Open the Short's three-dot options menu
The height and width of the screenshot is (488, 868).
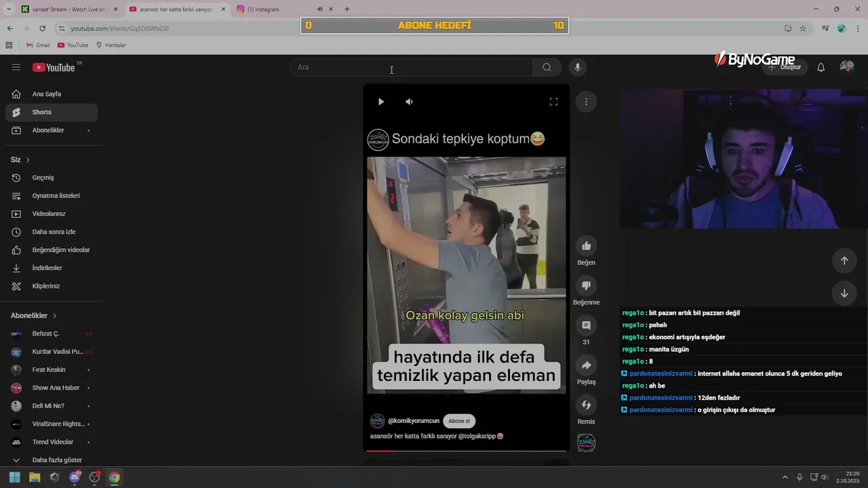pos(586,102)
